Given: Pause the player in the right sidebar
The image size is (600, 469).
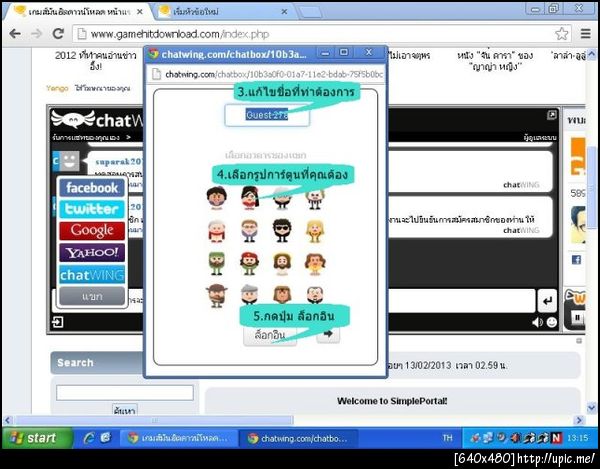Looking at the screenshot, I should tap(577, 318).
